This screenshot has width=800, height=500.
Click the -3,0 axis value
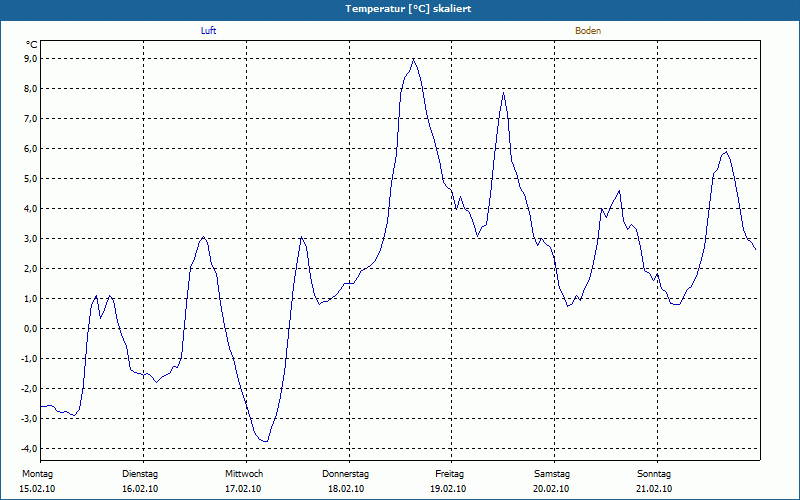click(x=30, y=418)
